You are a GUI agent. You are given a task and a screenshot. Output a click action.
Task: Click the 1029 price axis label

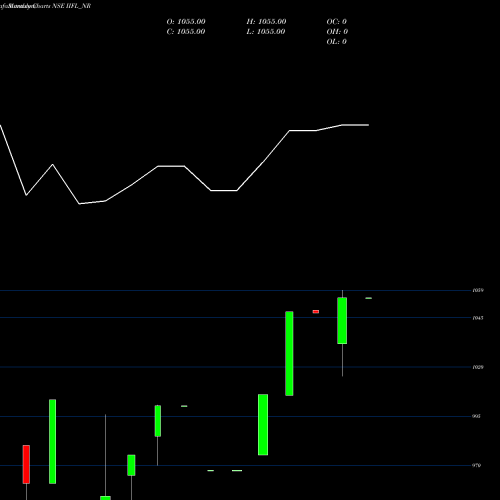(478, 367)
